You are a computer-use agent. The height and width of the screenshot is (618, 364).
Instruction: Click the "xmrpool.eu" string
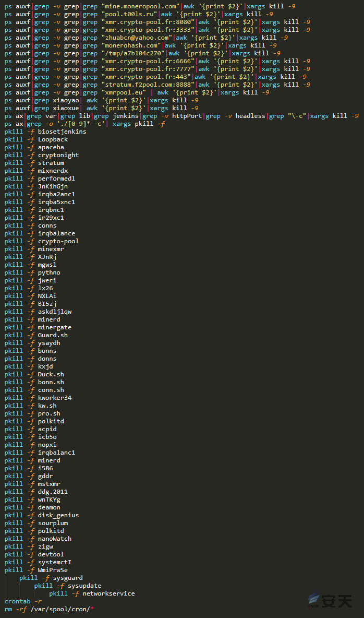pos(124,92)
